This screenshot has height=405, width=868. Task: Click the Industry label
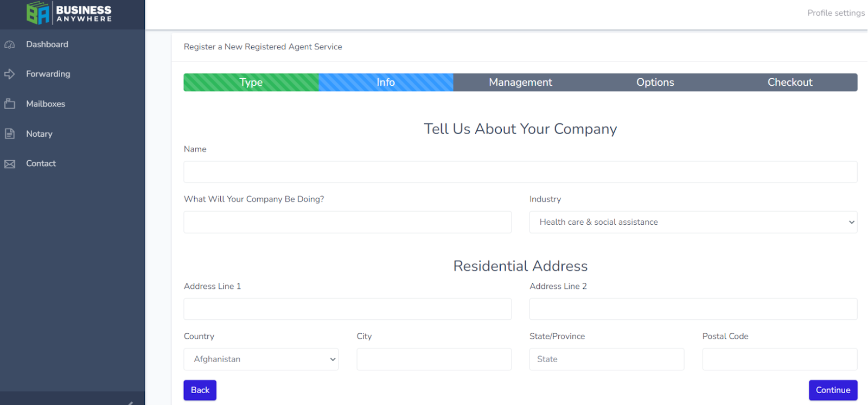pos(545,199)
